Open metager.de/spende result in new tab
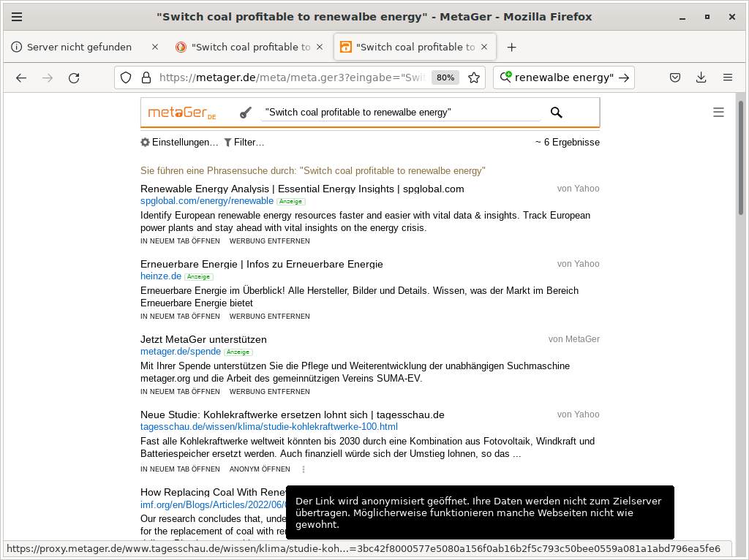This screenshot has height=560, width=749. (x=180, y=392)
